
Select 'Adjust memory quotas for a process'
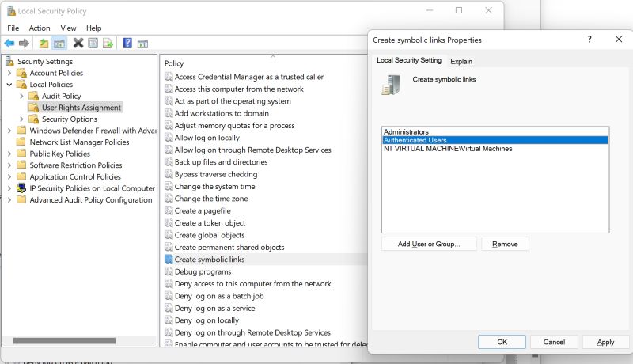pos(234,126)
